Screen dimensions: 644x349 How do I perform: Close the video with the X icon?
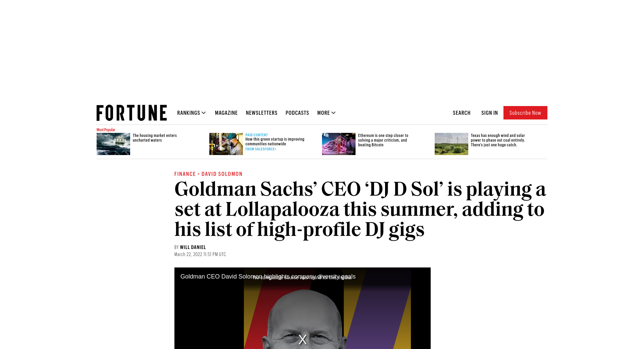point(303,340)
